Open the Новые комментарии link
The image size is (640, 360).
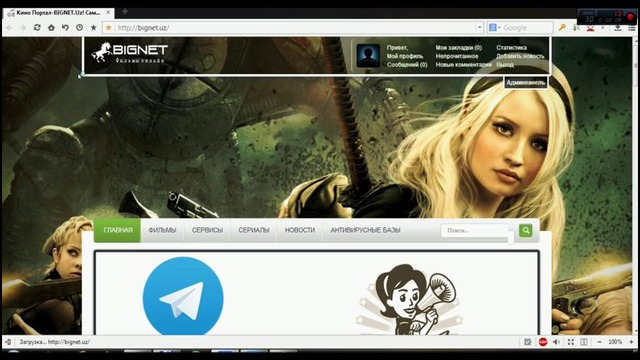463,65
